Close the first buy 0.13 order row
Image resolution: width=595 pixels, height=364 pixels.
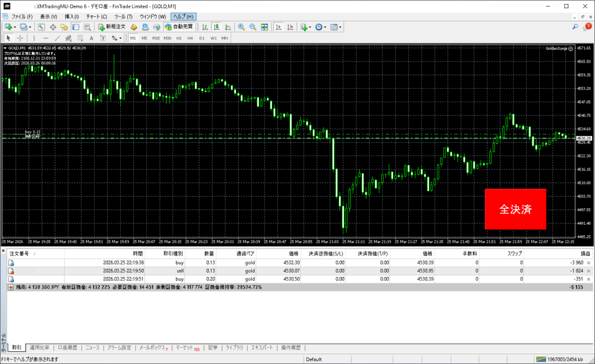click(589, 263)
